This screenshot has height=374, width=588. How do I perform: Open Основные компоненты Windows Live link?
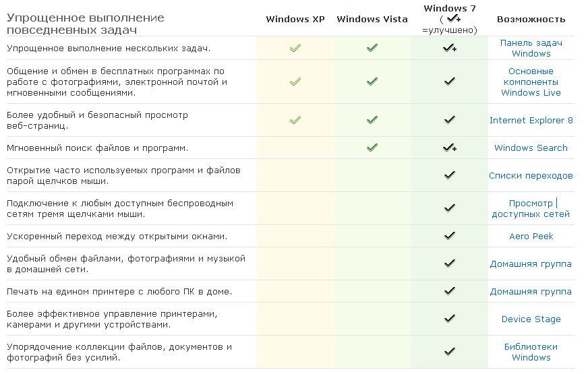click(x=531, y=82)
